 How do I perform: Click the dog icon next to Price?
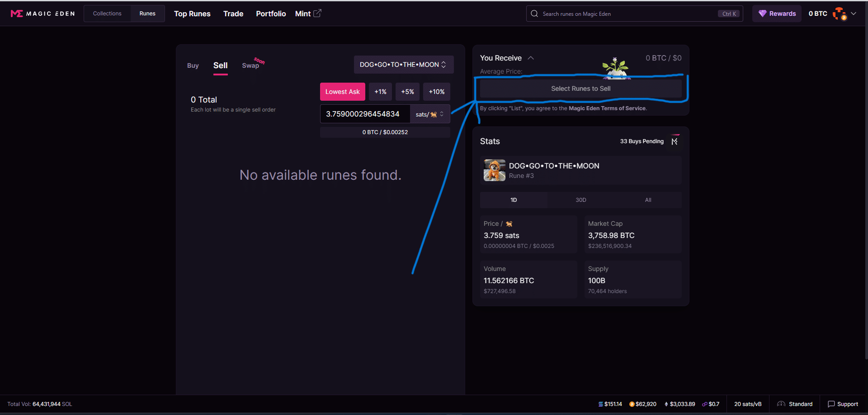pos(509,224)
